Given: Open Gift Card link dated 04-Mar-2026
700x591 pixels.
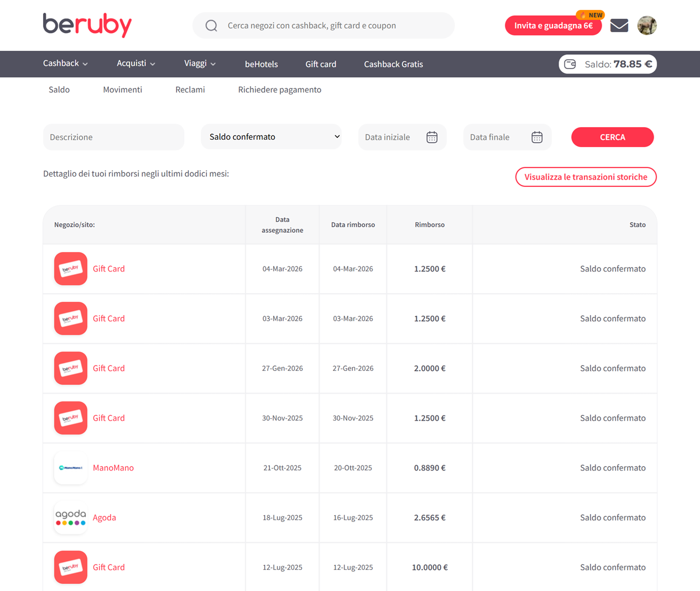Looking at the screenshot, I should (x=109, y=269).
